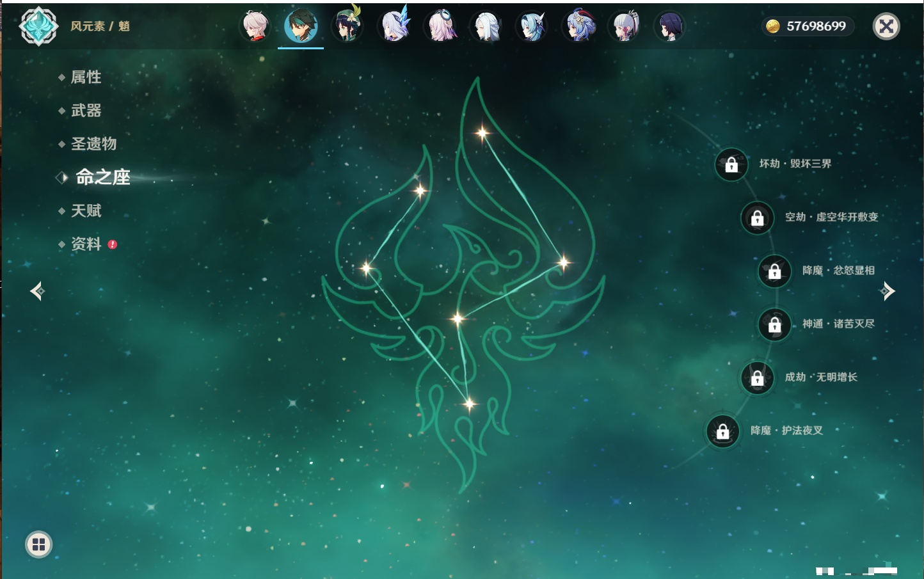
Task: Choose Eula's portrait in the top bar
Action: click(532, 27)
